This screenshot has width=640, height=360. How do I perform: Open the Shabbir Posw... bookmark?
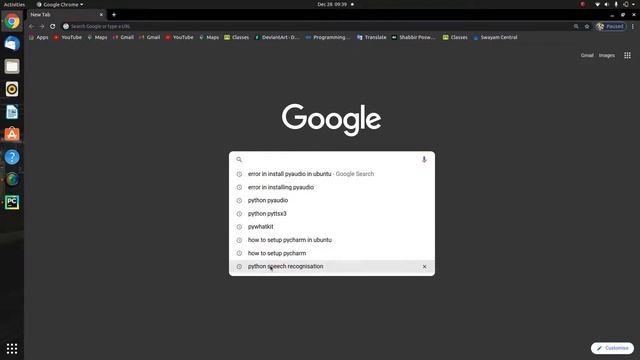pos(413,37)
